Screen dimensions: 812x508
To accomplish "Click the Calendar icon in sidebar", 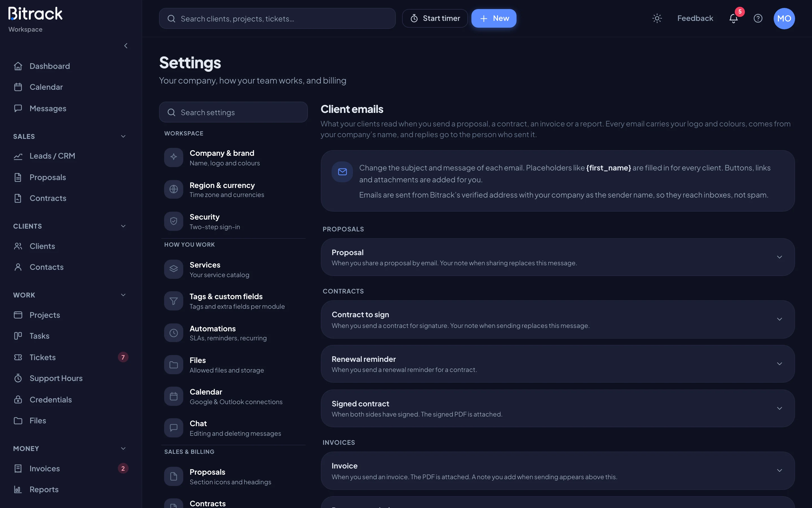I will click(18, 87).
